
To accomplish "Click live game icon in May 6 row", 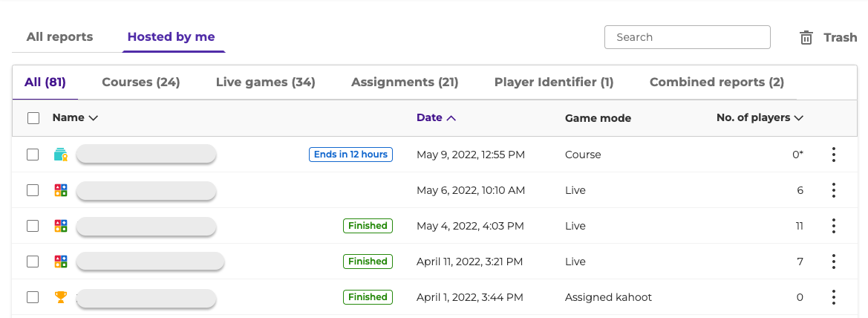I will [x=60, y=191].
